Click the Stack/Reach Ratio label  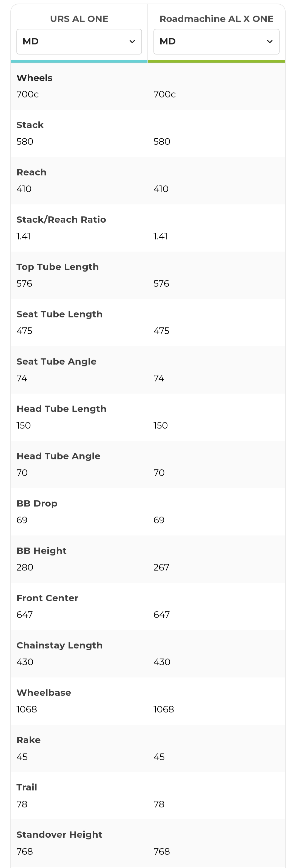61,220
